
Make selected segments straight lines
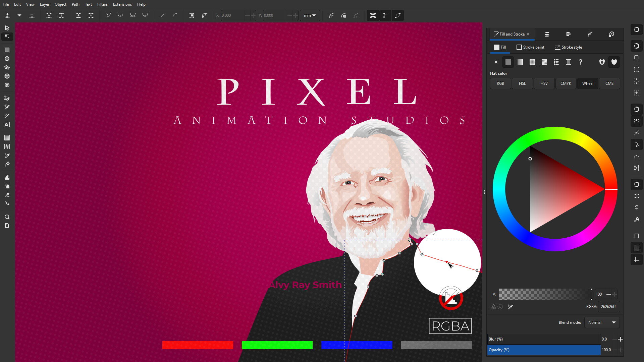click(162, 15)
